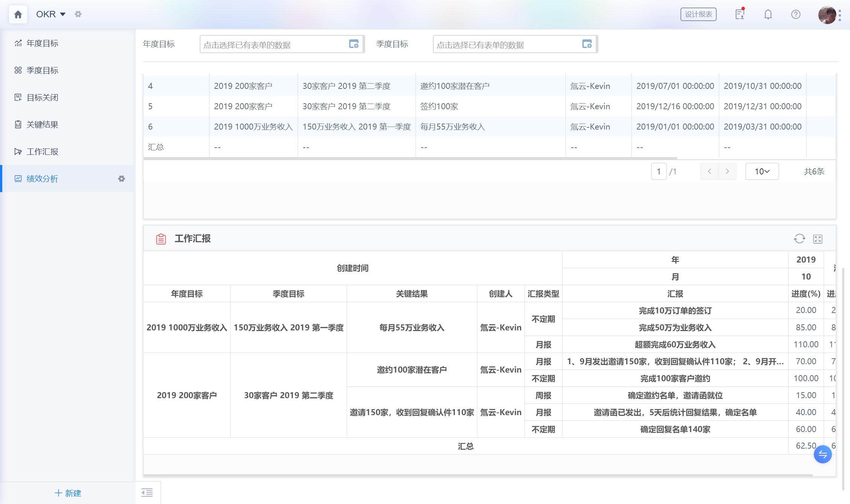Expand 工作汇报 panel to fullscreen

(x=818, y=239)
